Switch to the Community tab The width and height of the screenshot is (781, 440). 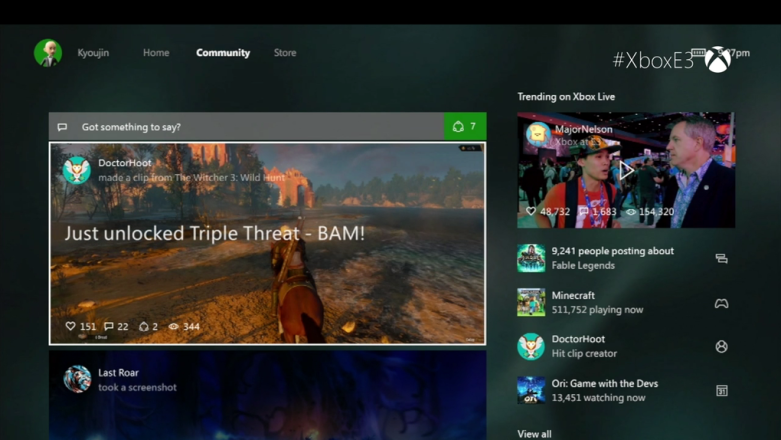click(223, 53)
